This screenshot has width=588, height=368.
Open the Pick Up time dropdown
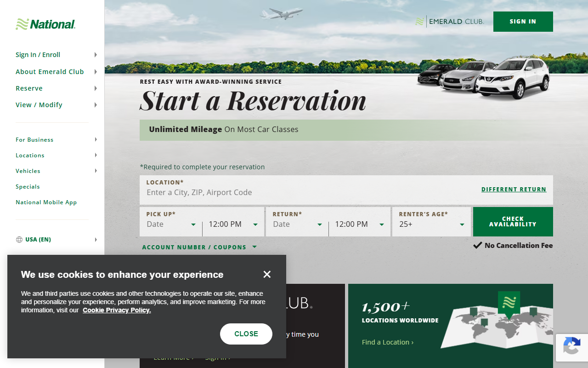point(233,224)
